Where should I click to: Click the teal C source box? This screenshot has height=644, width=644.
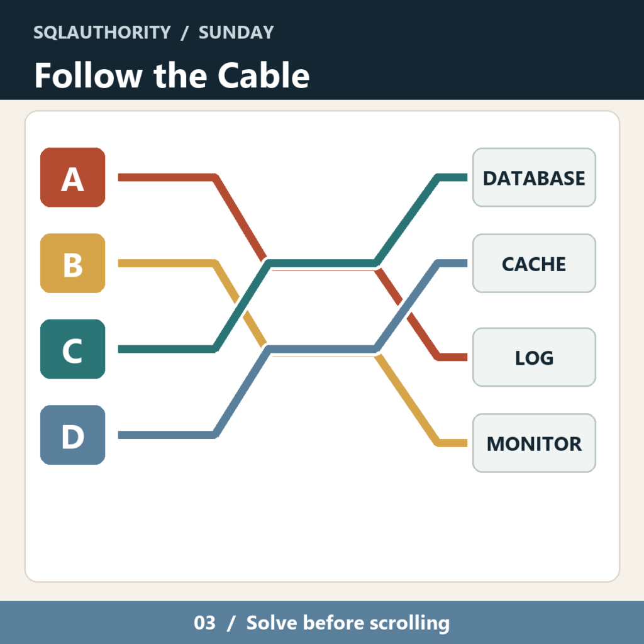[x=73, y=349]
